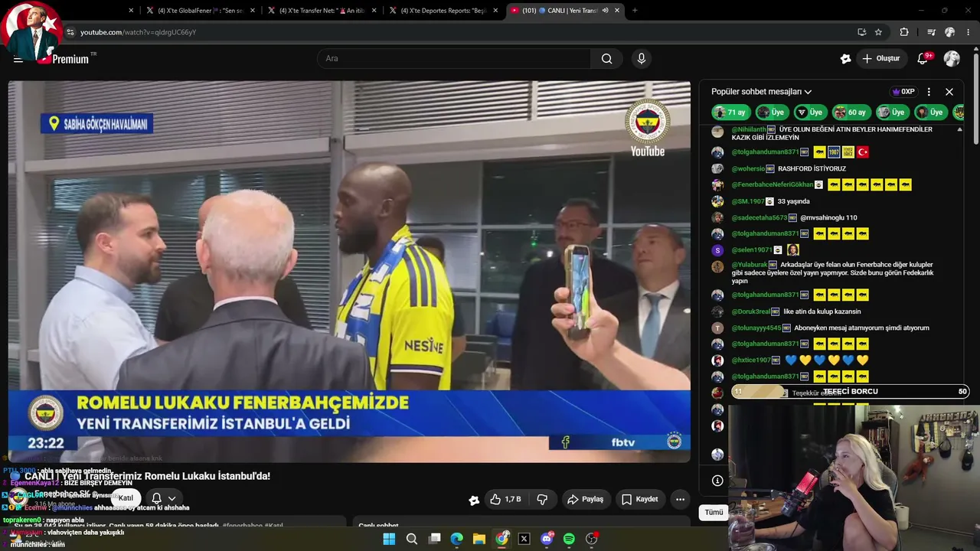
Task: Like the video (1,7 B)
Action: click(x=505, y=500)
